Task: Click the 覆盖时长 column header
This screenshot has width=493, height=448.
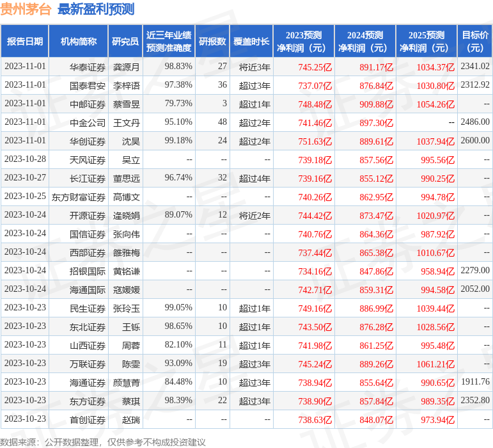Action: tap(251, 41)
